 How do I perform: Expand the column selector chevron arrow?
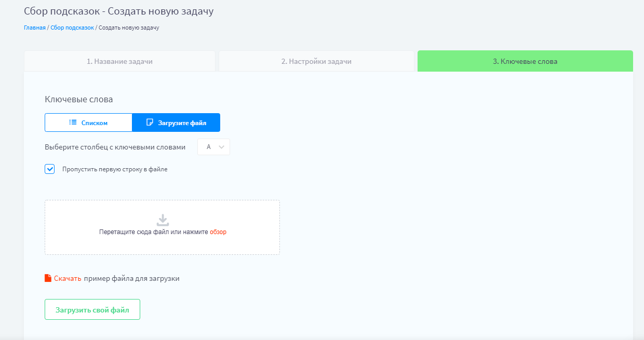click(222, 147)
